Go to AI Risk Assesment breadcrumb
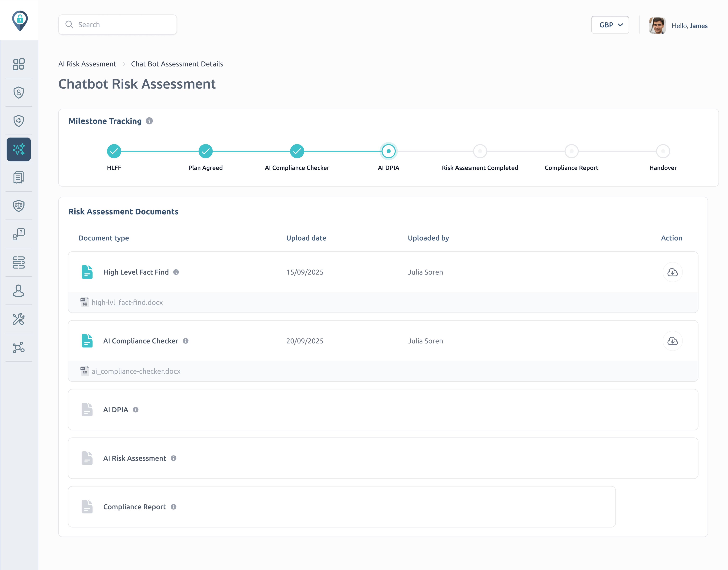Image resolution: width=728 pixels, height=570 pixels. pyautogui.click(x=87, y=64)
